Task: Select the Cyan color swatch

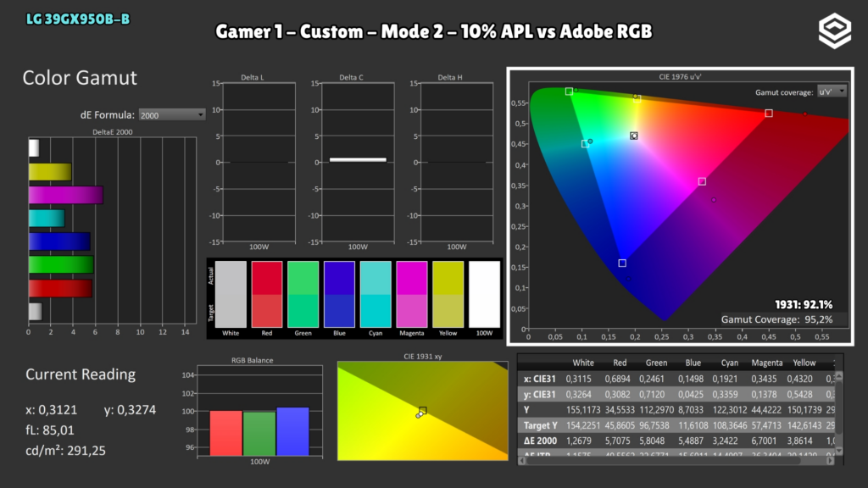Action: (376, 294)
